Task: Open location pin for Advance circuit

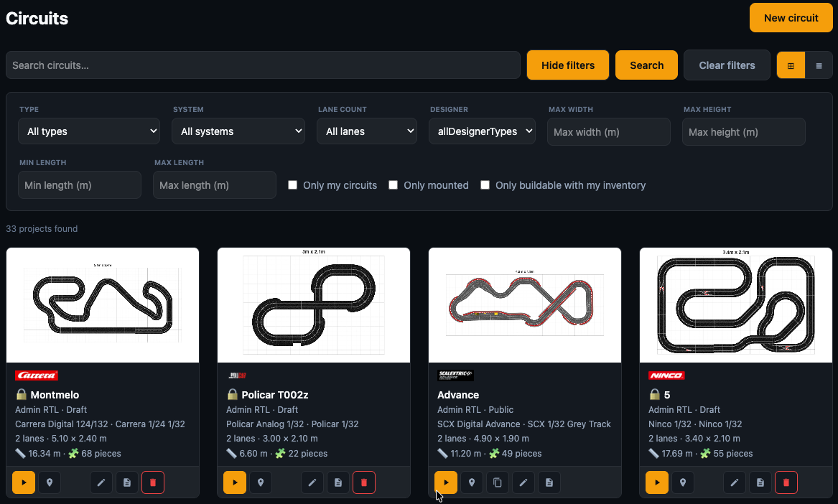Action: pos(471,482)
